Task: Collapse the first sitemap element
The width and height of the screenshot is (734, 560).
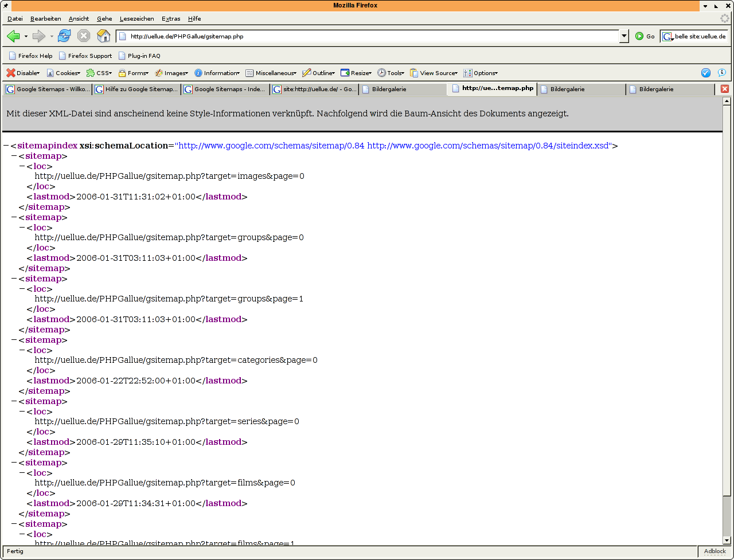Action: 14,156
